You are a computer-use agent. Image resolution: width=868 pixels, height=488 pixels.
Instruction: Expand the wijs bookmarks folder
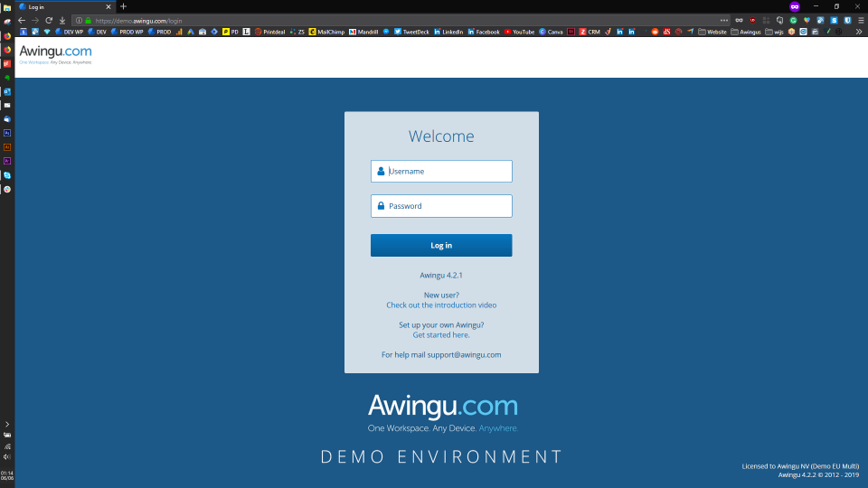point(775,32)
